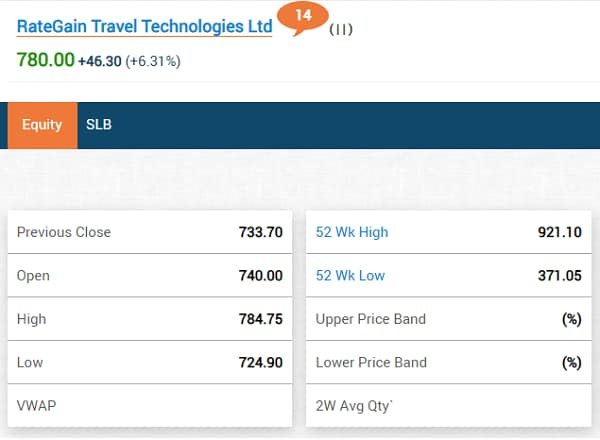Click the 52-week low value 371.05
Image resolution: width=600 pixels, height=440 pixels.
click(559, 275)
